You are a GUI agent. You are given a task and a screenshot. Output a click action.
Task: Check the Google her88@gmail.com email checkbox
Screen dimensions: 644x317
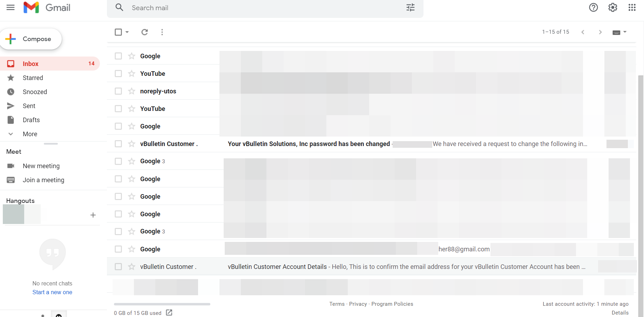click(118, 249)
